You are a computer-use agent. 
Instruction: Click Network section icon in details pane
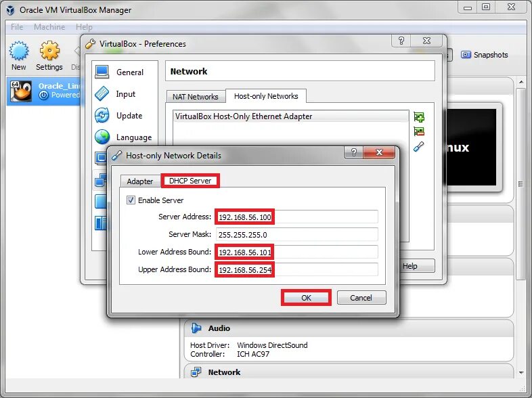(x=196, y=372)
